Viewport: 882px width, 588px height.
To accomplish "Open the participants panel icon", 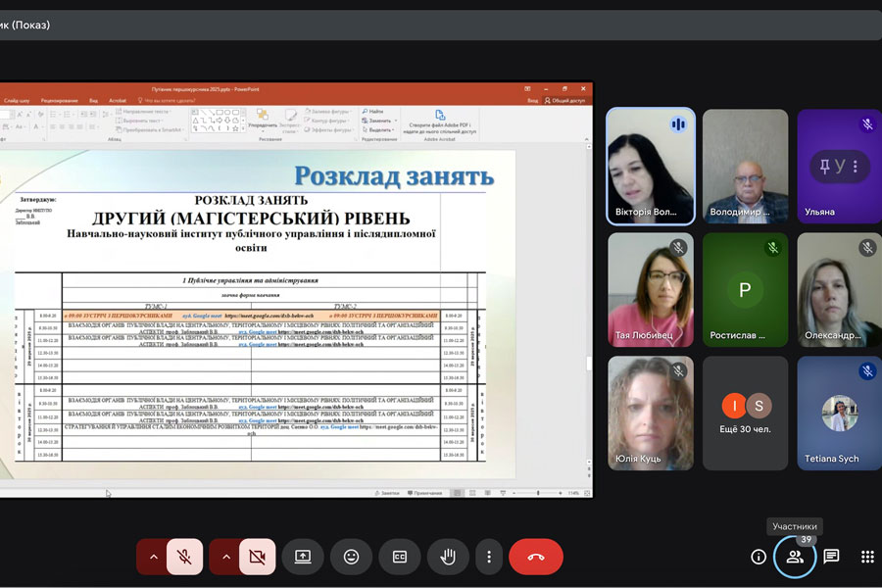I will coord(795,557).
